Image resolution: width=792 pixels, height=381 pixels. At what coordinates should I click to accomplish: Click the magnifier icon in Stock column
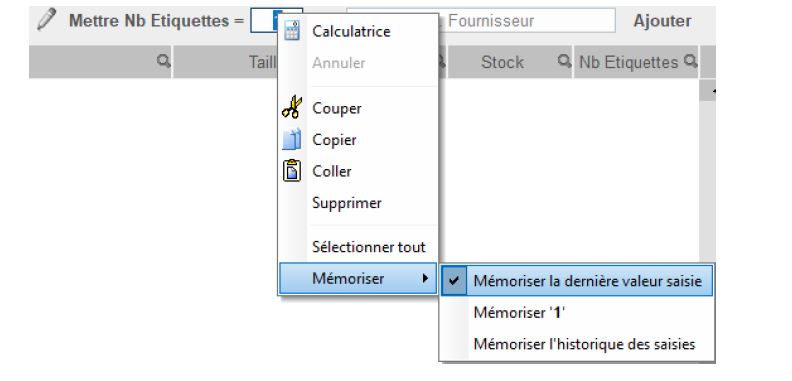coord(564,61)
